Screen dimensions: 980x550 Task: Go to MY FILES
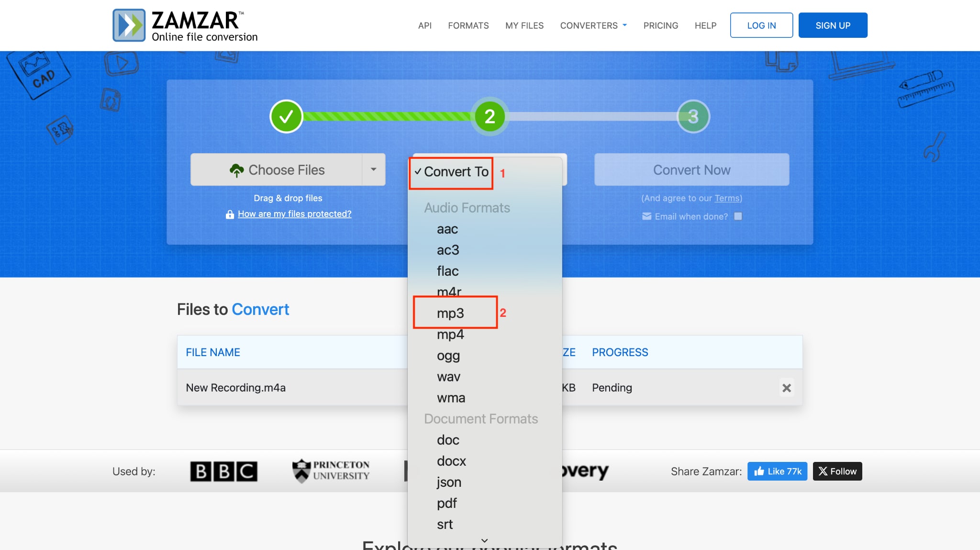(x=524, y=25)
